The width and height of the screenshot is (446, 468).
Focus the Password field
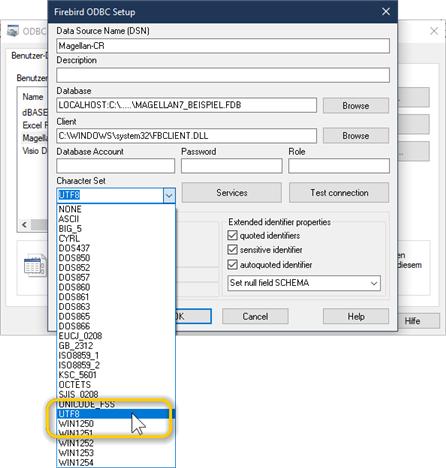232,166
